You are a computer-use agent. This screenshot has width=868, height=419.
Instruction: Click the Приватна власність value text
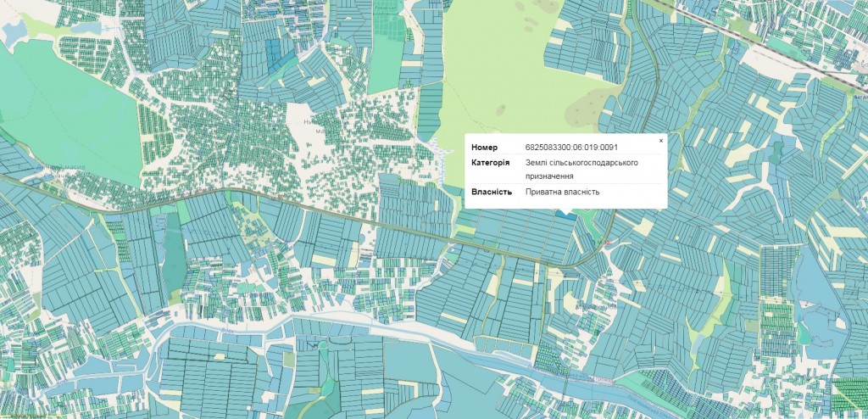click(x=562, y=192)
